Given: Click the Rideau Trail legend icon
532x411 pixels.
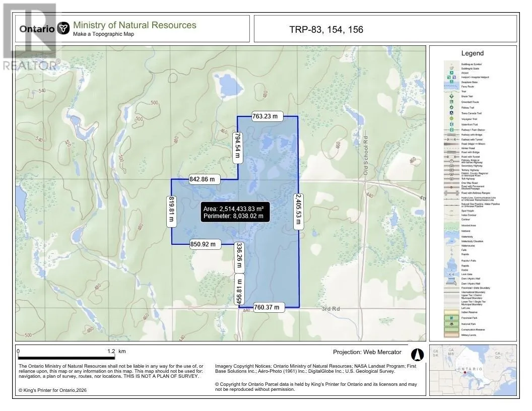Looking at the screenshot, I should point(451,107).
